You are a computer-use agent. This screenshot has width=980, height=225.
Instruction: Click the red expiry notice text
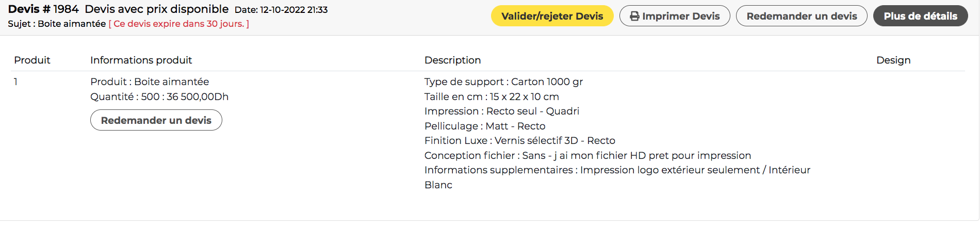point(178,24)
